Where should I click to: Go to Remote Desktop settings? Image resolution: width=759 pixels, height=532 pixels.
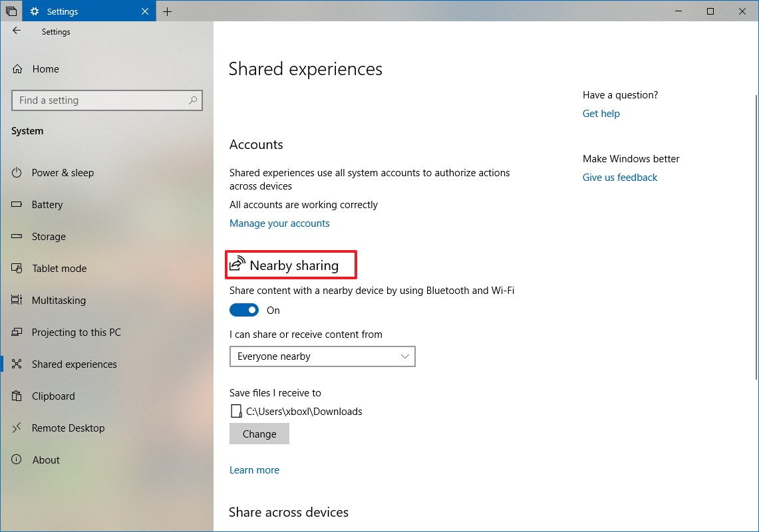tap(69, 428)
